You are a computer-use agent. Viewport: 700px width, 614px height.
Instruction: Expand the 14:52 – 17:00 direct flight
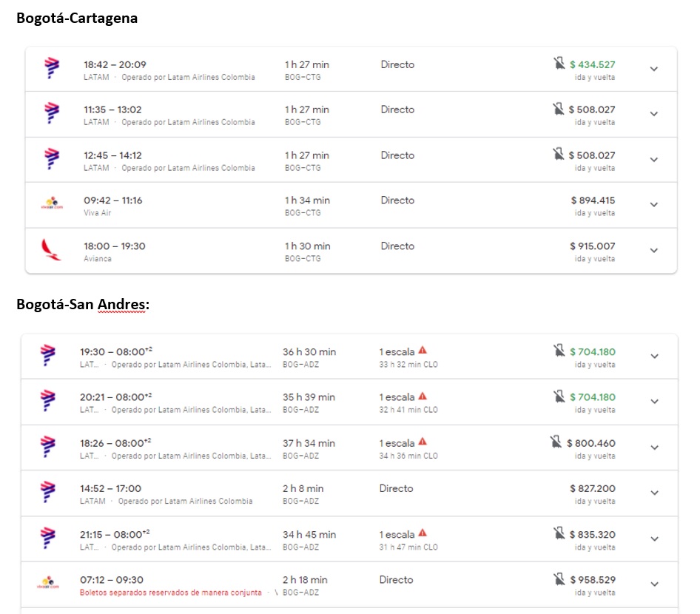653,493
